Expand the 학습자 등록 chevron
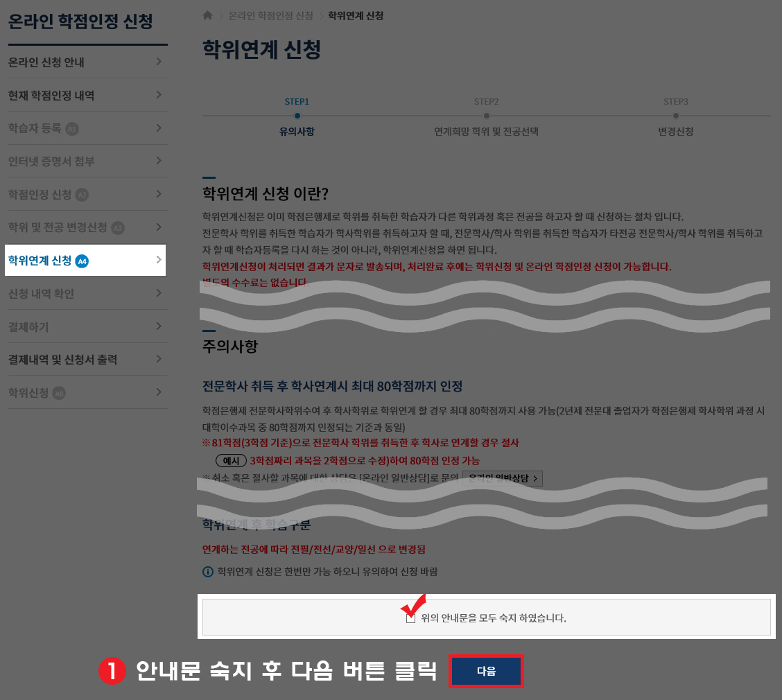The height and width of the screenshot is (700, 782). (x=159, y=128)
